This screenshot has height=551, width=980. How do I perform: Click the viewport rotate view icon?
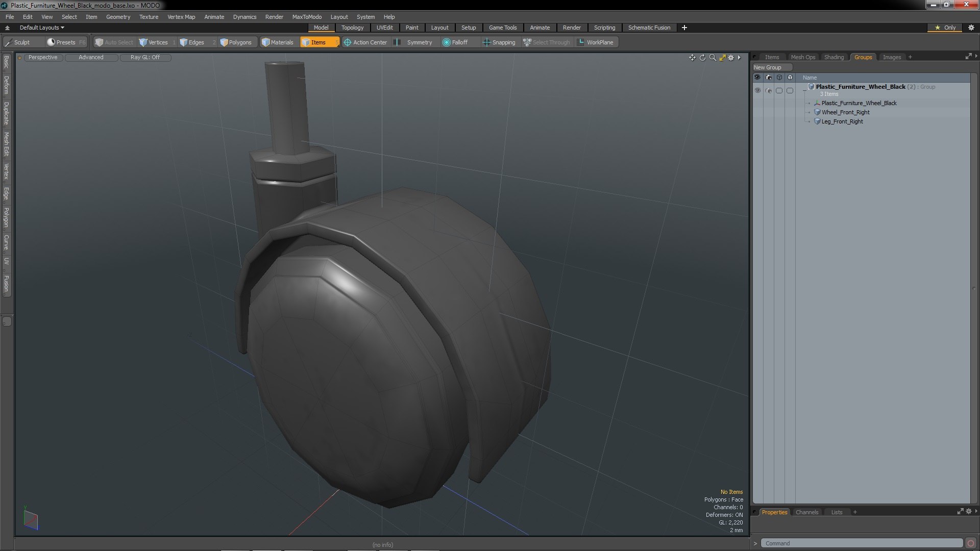click(x=702, y=58)
